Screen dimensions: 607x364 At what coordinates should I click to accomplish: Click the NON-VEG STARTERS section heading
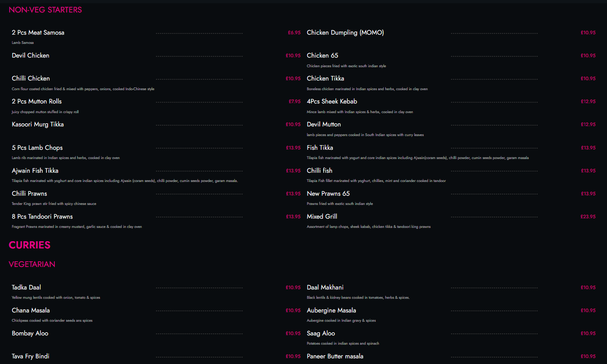tap(45, 10)
